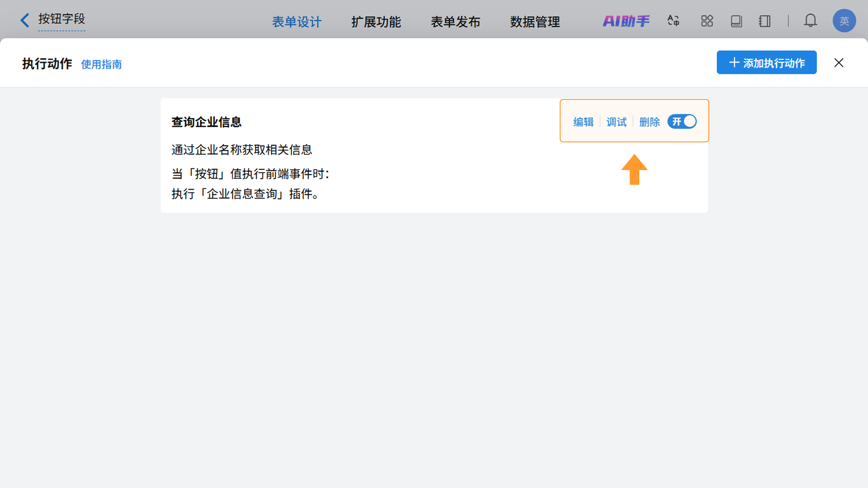Click 编辑 for 查询企业信息
Viewport: 868px width, 488px height.
[x=583, y=122]
